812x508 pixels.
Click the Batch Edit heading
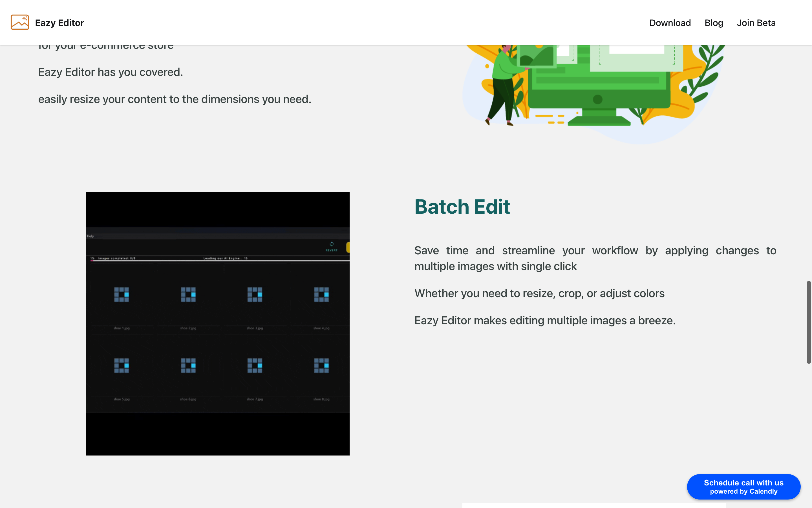click(462, 206)
